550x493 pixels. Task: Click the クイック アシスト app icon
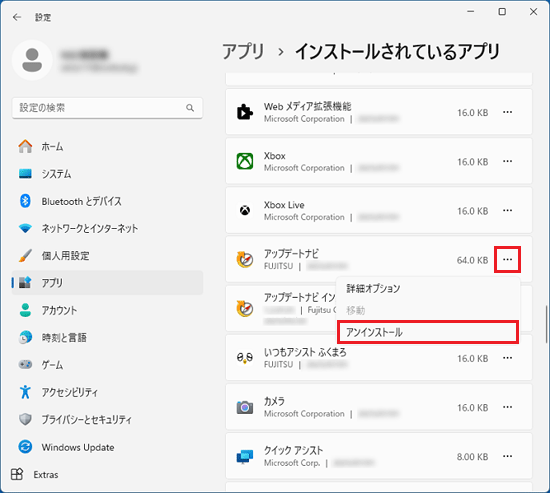coord(245,457)
